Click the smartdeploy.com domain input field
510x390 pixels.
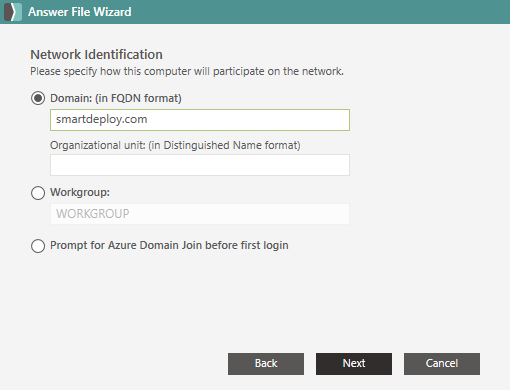pos(200,120)
